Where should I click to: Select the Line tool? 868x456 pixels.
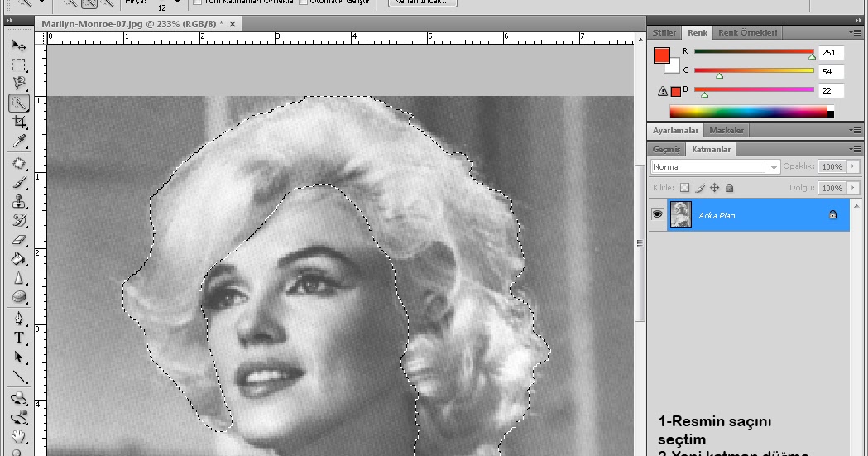(x=19, y=377)
